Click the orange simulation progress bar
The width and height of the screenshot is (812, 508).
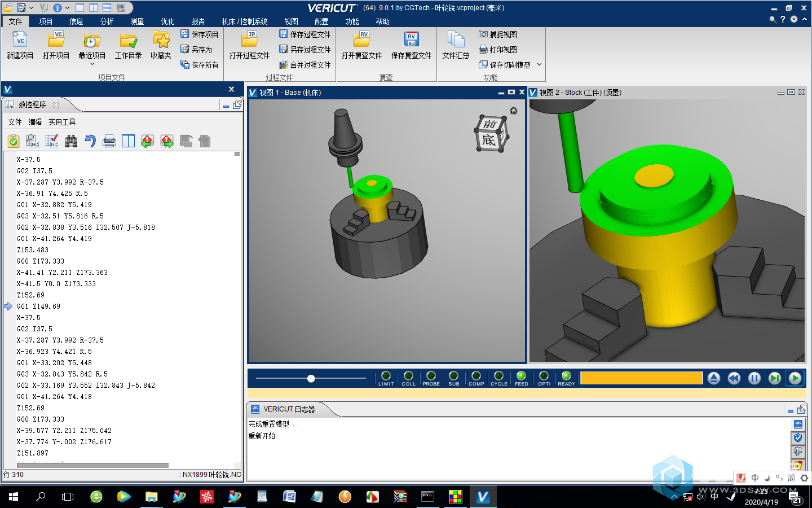coord(642,378)
